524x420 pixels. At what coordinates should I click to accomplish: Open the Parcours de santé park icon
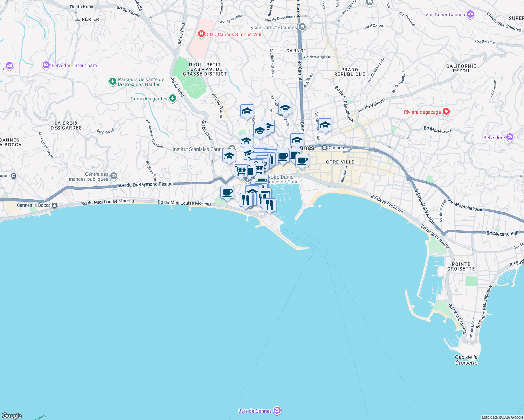(x=112, y=82)
